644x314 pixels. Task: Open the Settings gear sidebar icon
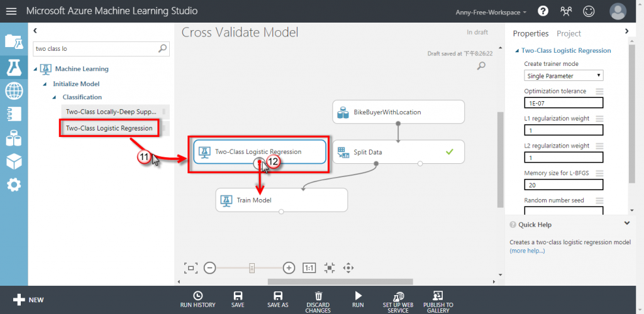pyautogui.click(x=14, y=186)
